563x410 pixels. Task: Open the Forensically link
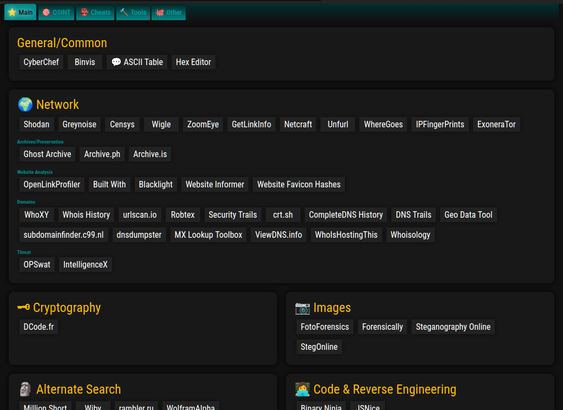(382, 327)
